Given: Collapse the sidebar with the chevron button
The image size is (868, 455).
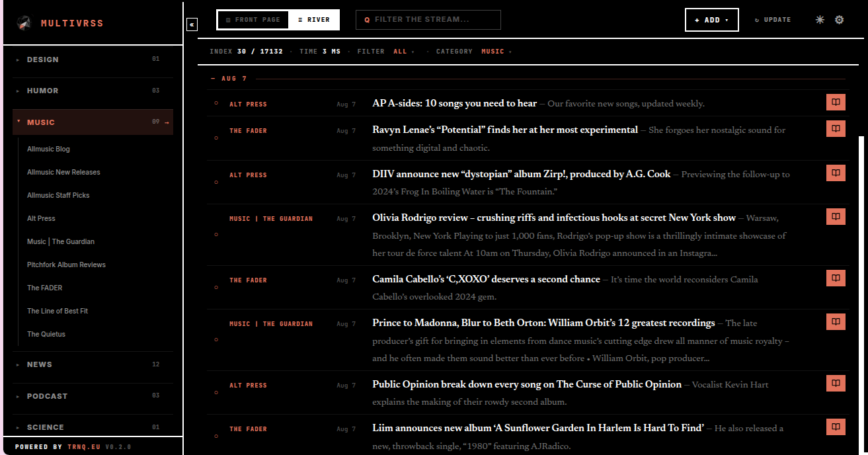Looking at the screenshot, I should (x=192, y=24).
